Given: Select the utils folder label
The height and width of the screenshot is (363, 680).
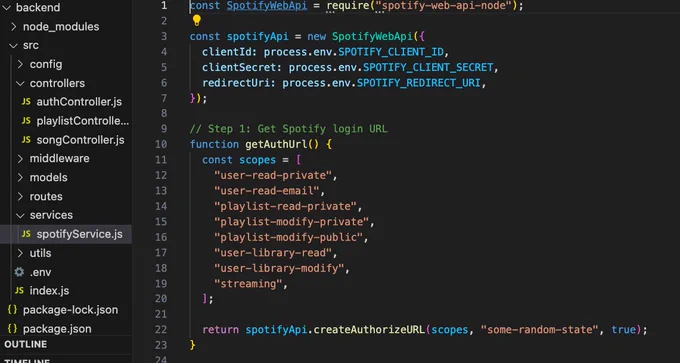Looking at the screenshot, I should (x=40, y=253).
